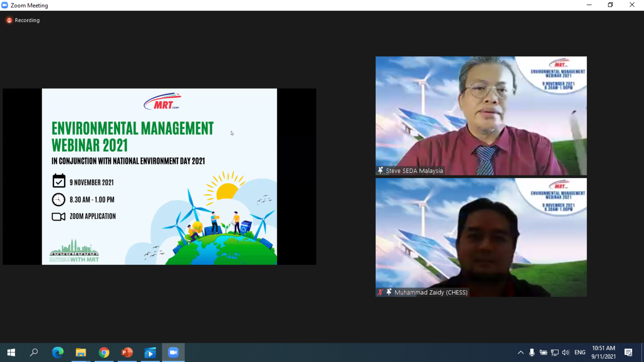The image size is (644, 362).
Task: Click the pin icon on Muhammad Zaidy's video
Action: [x=389, y=292]
